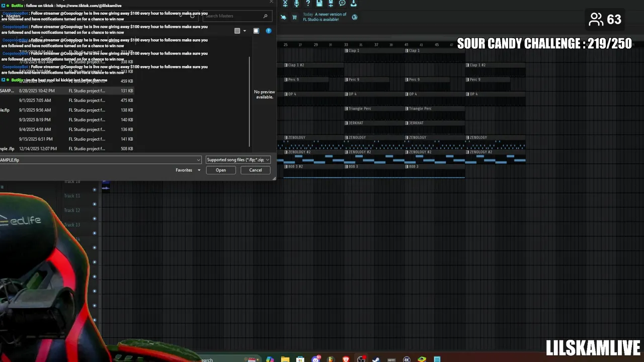644x362 pixels.
Task: Click the export icon between save and chat icons
Action: pyautogui.click(x=331, y=4)
